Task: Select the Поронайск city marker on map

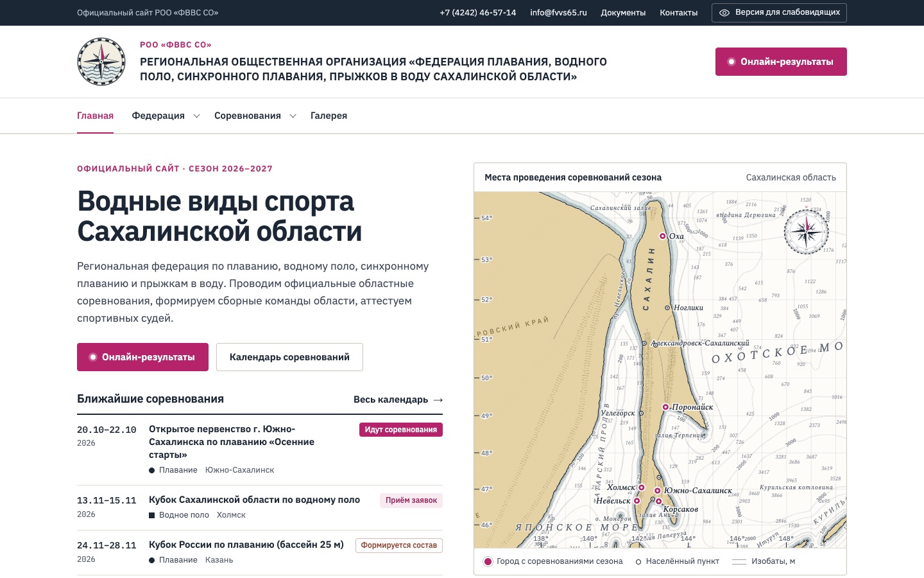Action: pyautogui.click(x=665, y=407)
